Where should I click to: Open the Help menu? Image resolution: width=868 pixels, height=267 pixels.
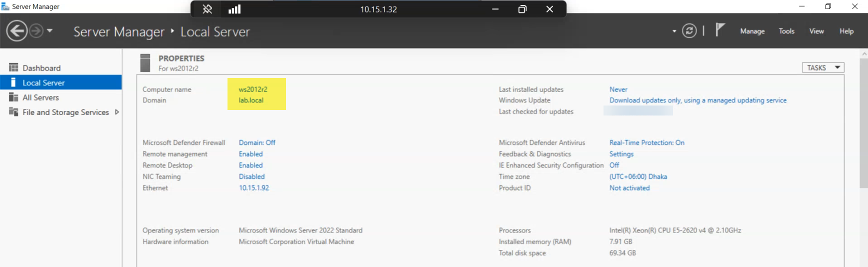pos(846,31)
